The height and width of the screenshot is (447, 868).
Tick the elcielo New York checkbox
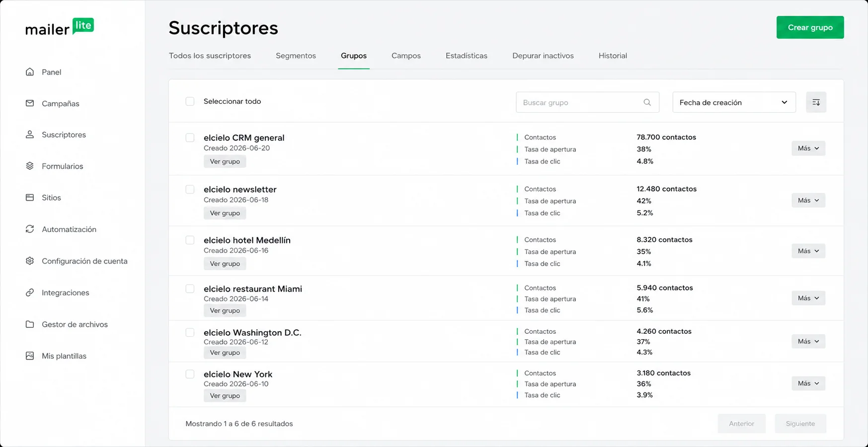click(x=190, y=374)
